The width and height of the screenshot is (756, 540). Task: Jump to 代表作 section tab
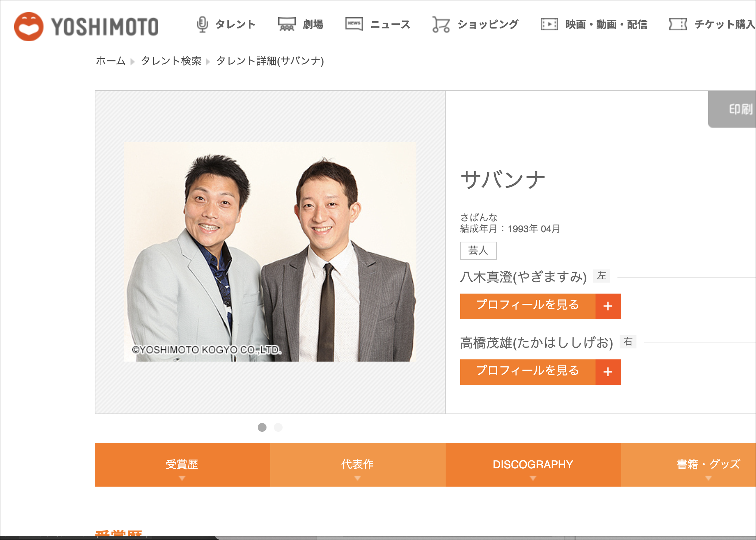(358, 465)
